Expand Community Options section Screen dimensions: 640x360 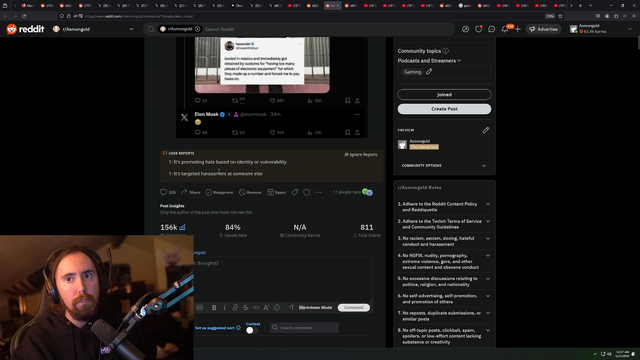click(x=444, y=166)
